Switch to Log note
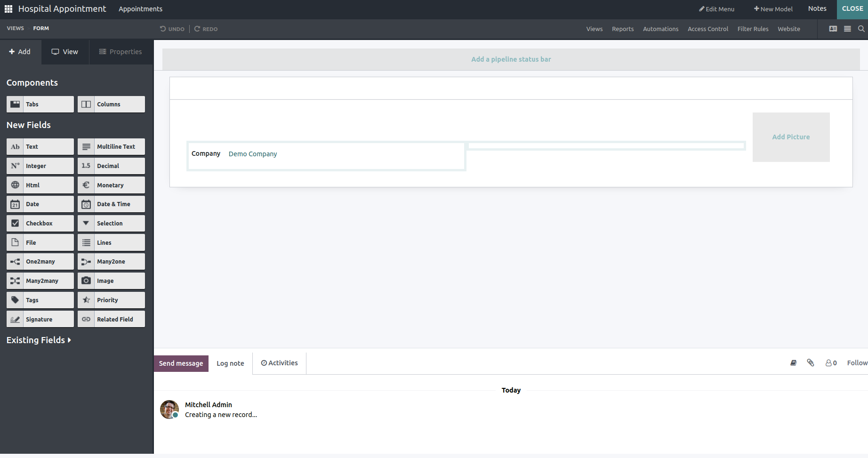868x458 pixels. (231, 363)
